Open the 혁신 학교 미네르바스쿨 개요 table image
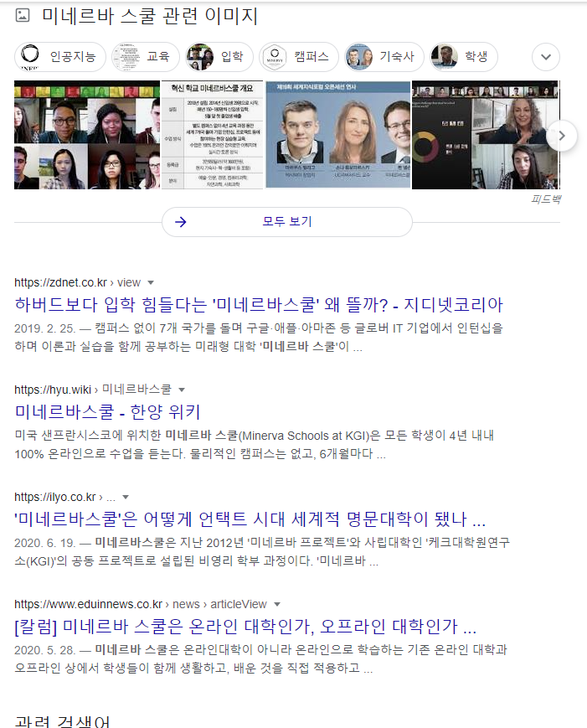The height and width of the screenshot is (728, 587). click(213, 135)
